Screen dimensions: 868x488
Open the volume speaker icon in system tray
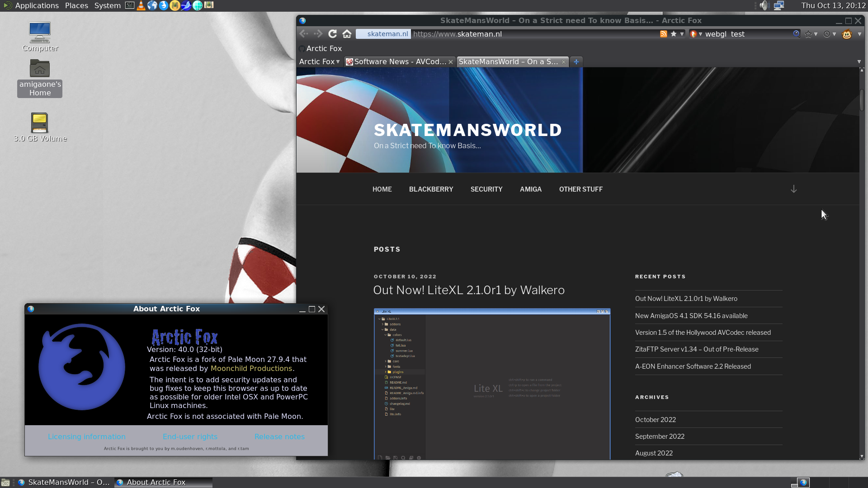pyautogui.click(x=764, y=5)
